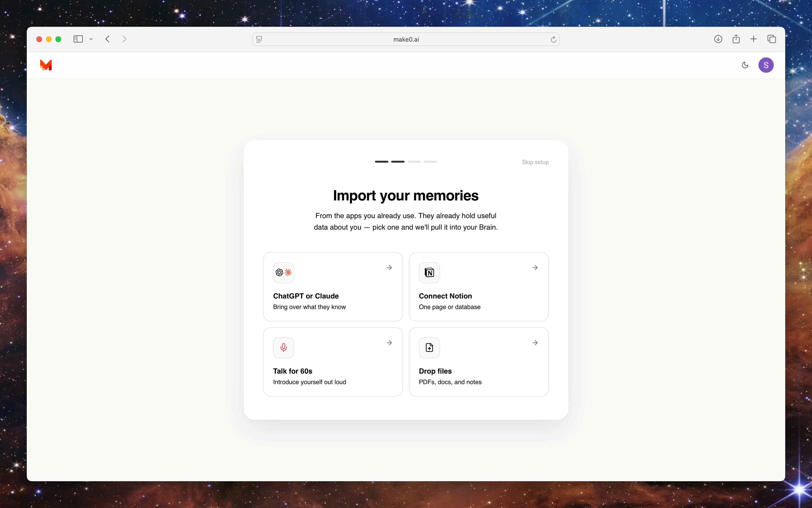Toggle the Safari sidebar button

pos(78,39)
